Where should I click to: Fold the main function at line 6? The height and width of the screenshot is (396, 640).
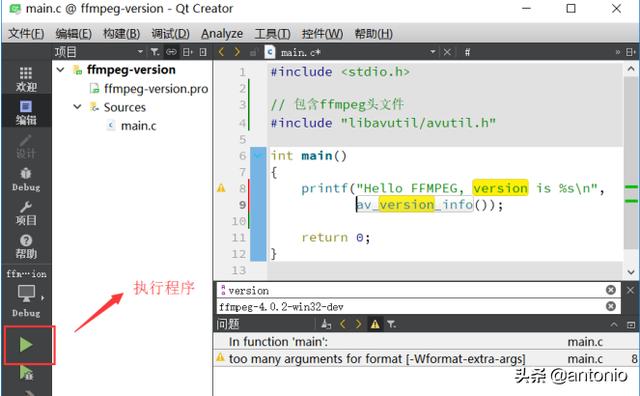pos(258,155)
